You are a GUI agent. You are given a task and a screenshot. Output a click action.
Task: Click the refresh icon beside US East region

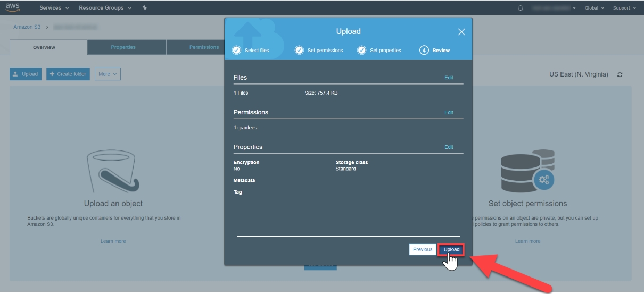click(620, 74)
